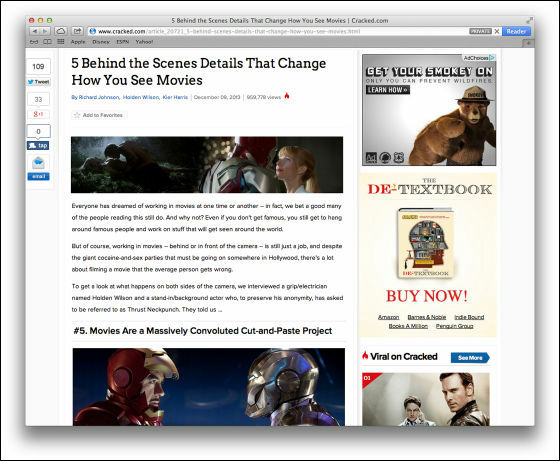Viewport: 560px width, 461px height.
Task: Click See More next to Viral on Cracked
Action: pyautogui.click(x=470, y=357)
